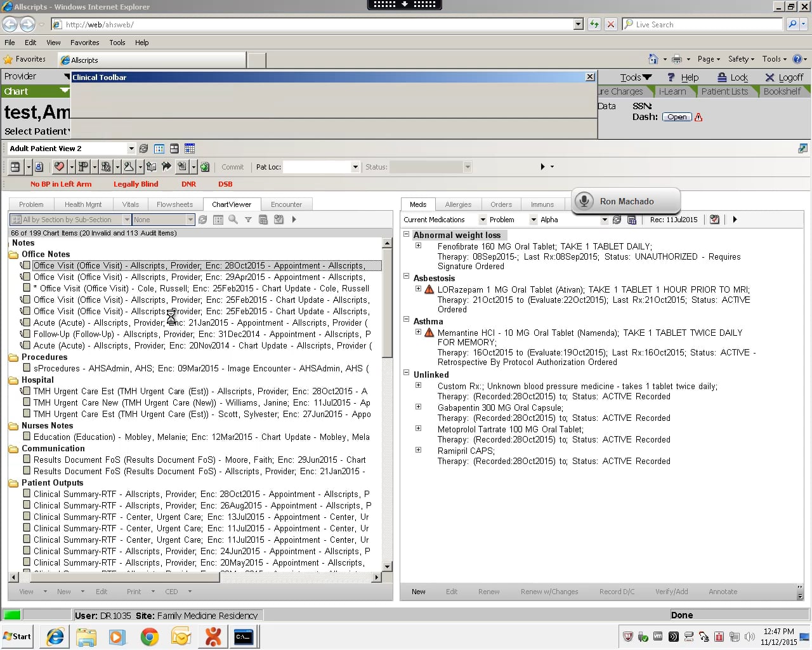Select Office Visit 29Apr2015 note row
This screenshot has height=650, width=812.
point(199,277)
